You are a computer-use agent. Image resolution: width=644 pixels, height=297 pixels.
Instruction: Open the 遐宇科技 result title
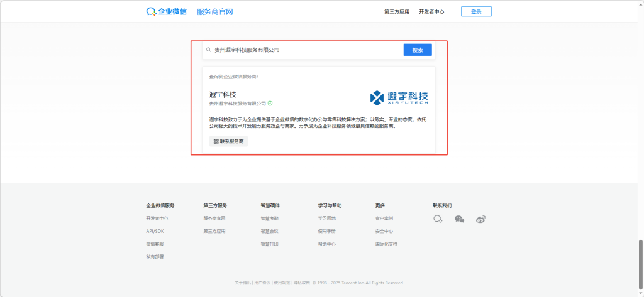tap(223, 95)
